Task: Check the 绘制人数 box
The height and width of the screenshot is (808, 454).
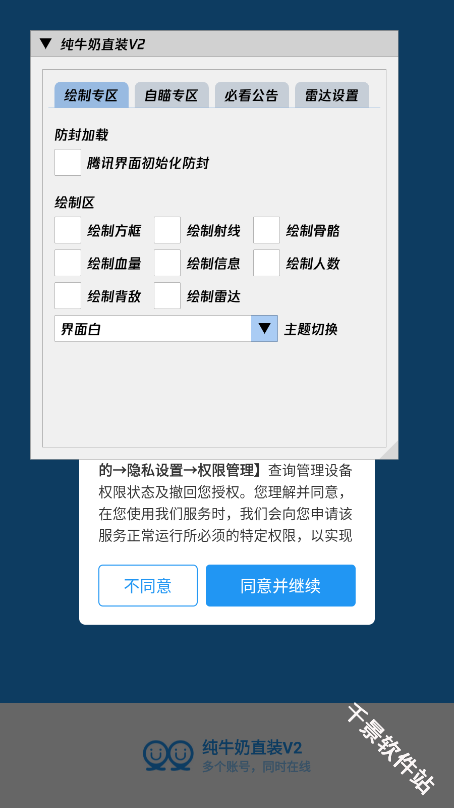Action: tap(266, 263)
